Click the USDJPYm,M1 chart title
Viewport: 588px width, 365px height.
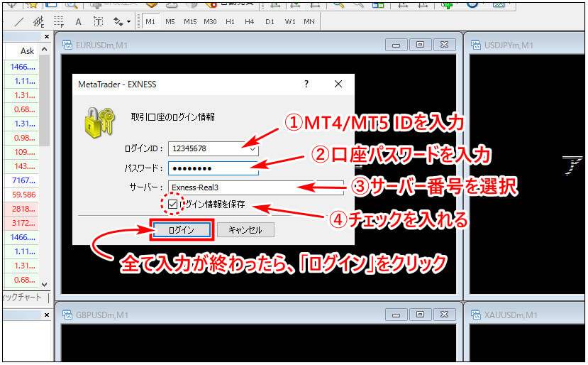[x=509, y=45]
